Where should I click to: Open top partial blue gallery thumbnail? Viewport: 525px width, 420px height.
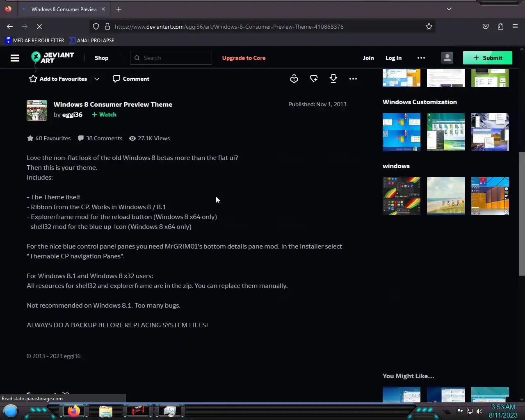[402, 78]
